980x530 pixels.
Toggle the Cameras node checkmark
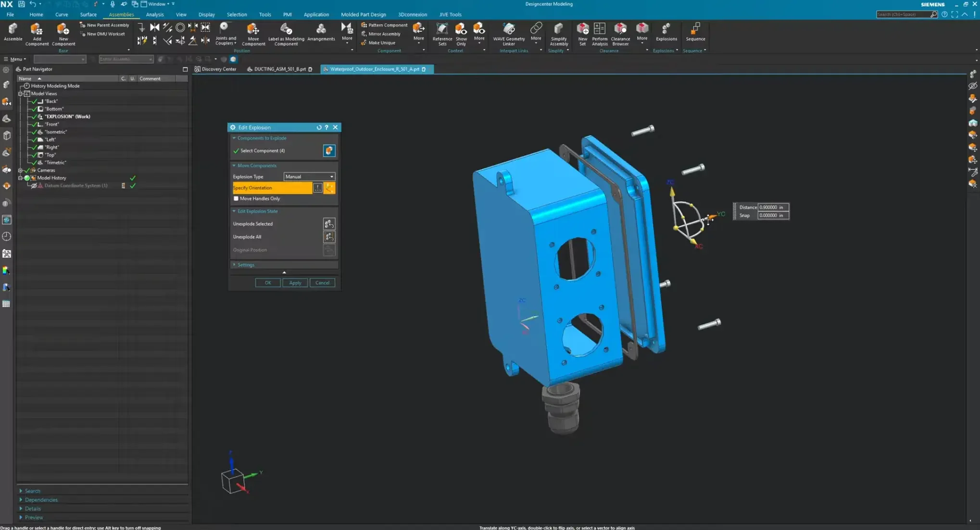point(27,171)
